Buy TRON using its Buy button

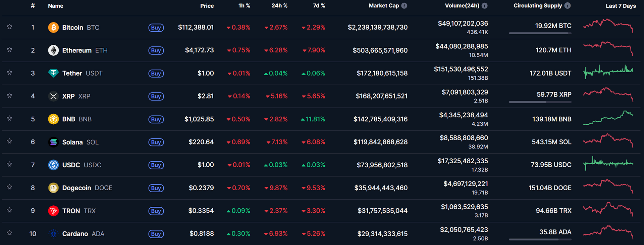(156, 211)
